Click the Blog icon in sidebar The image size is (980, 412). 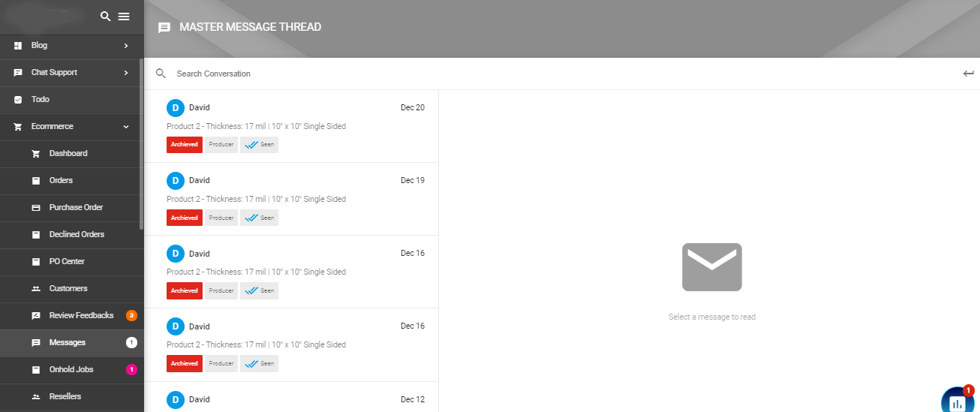pyautogui.click(x=18, y=46)
